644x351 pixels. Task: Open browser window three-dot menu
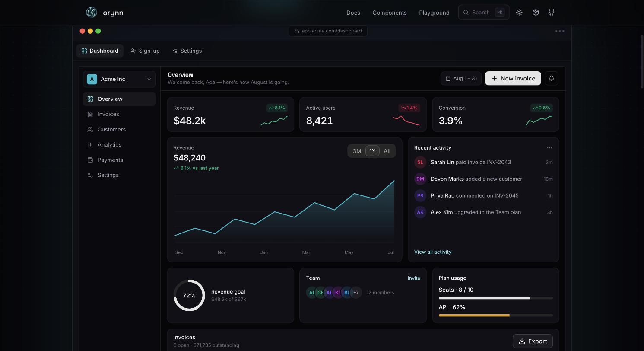[x=560, y=31]
